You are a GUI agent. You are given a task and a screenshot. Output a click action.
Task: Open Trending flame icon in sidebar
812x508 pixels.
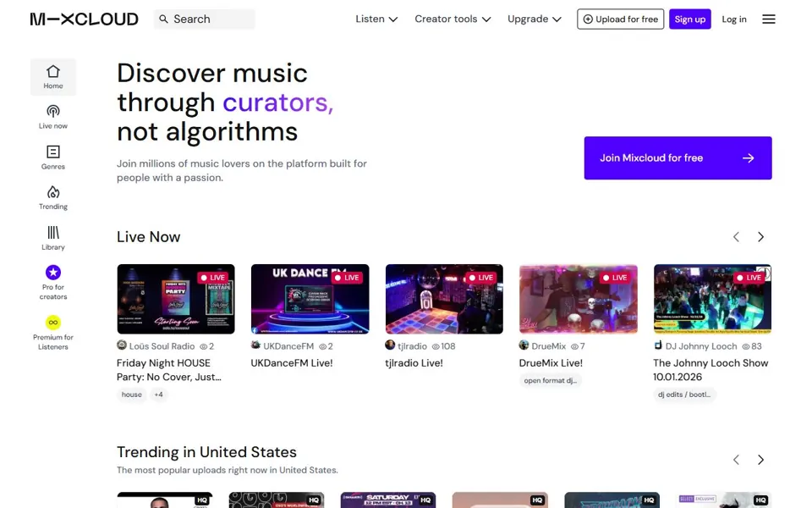tap(52, 192)
